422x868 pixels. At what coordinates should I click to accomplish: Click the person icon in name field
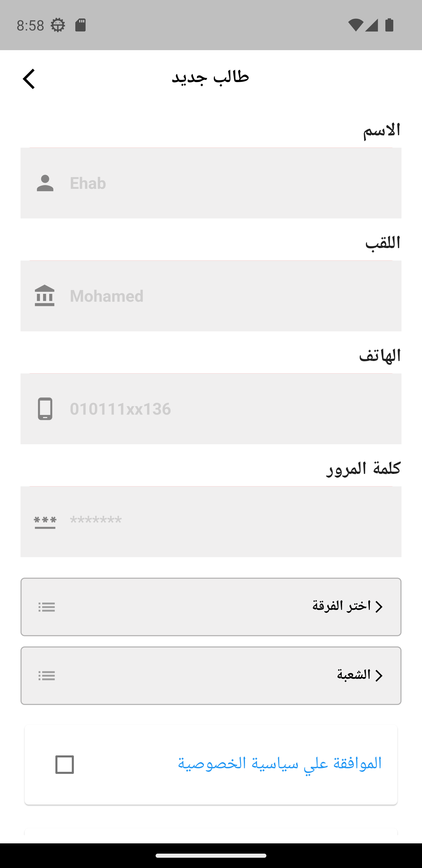[x=45, y=183]
